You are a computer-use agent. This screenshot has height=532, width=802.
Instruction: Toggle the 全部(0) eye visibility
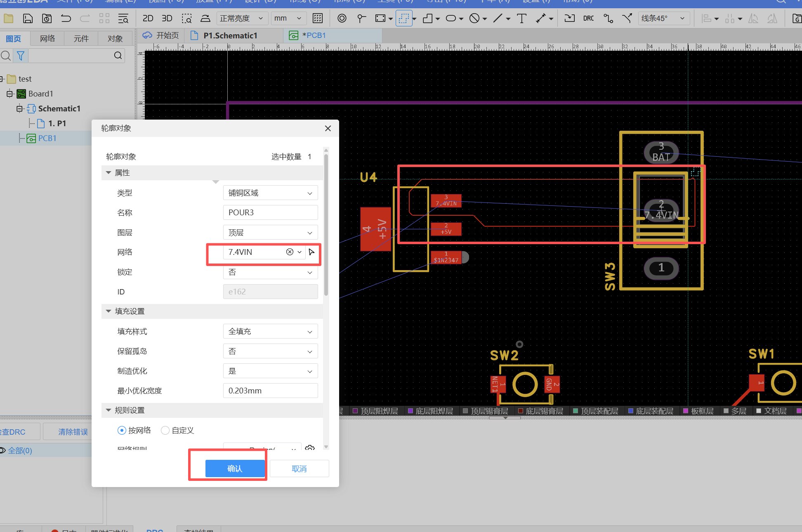[x=2, y=450]
